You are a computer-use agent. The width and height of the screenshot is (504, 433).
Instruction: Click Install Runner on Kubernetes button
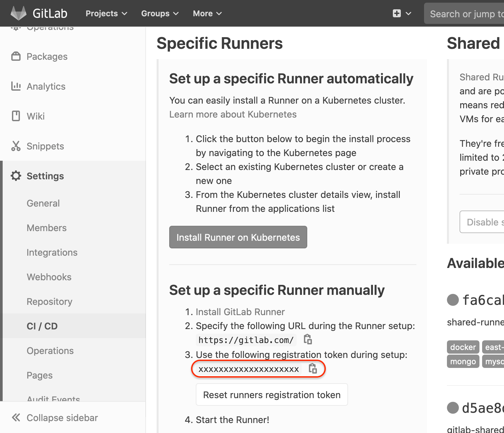tap(238, 237)
